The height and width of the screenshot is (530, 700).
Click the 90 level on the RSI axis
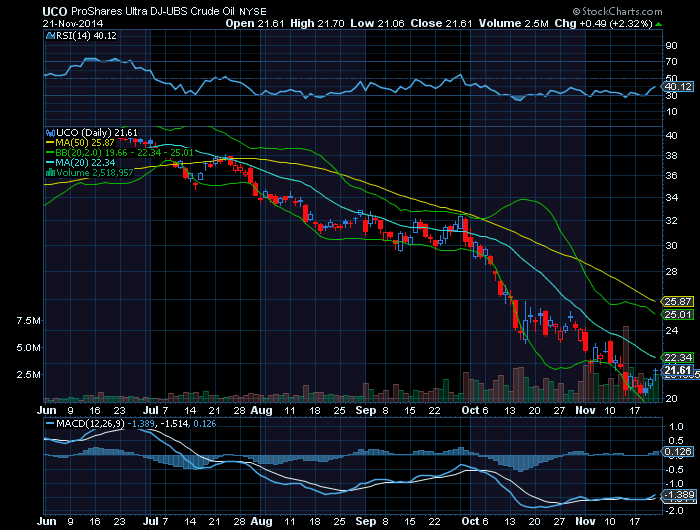(x=671, y=46)
